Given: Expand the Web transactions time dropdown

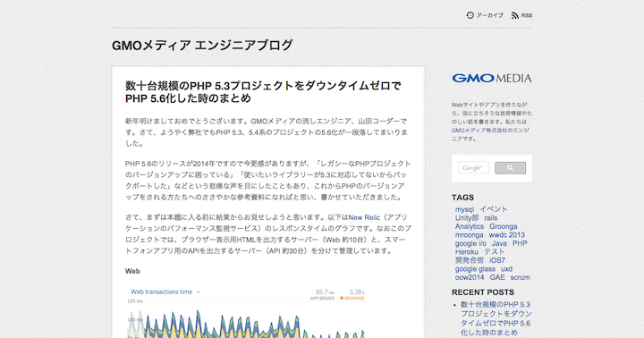Looking at the screenshot, I should [198, 292].
